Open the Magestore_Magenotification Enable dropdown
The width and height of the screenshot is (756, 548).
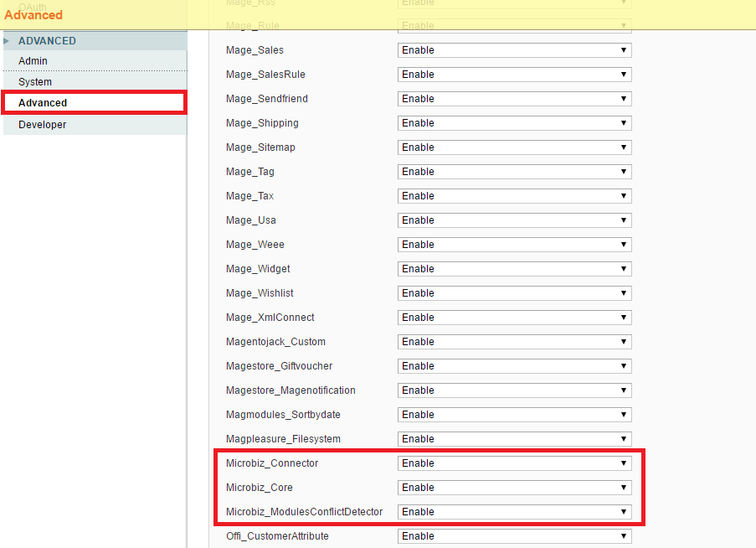coord(514,390)
